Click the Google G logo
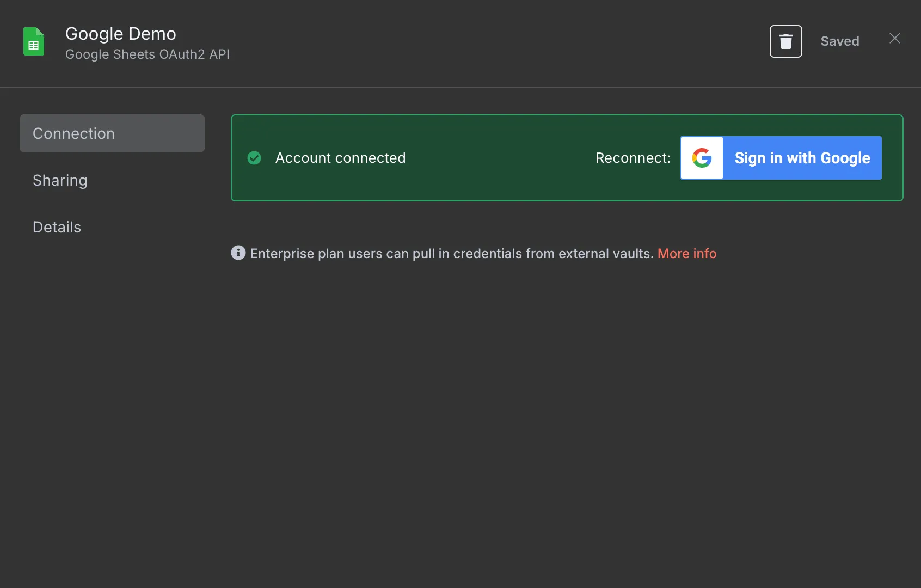 point(702,158)
